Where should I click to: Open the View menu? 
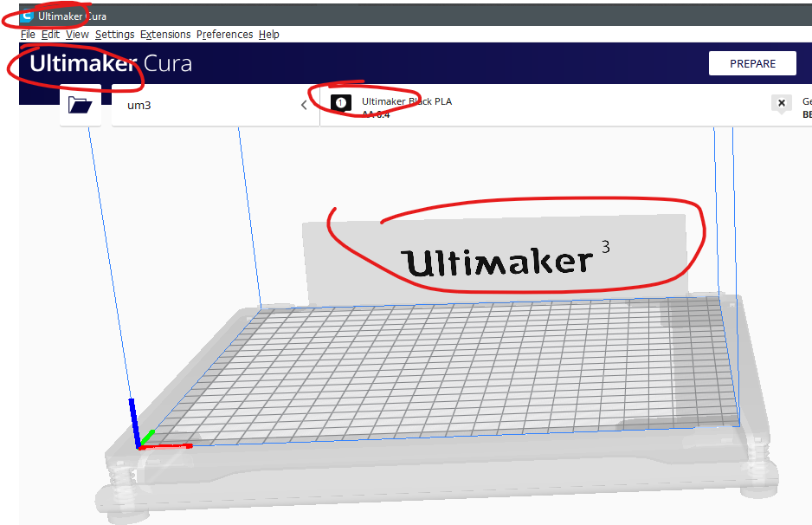click(77, 34)
